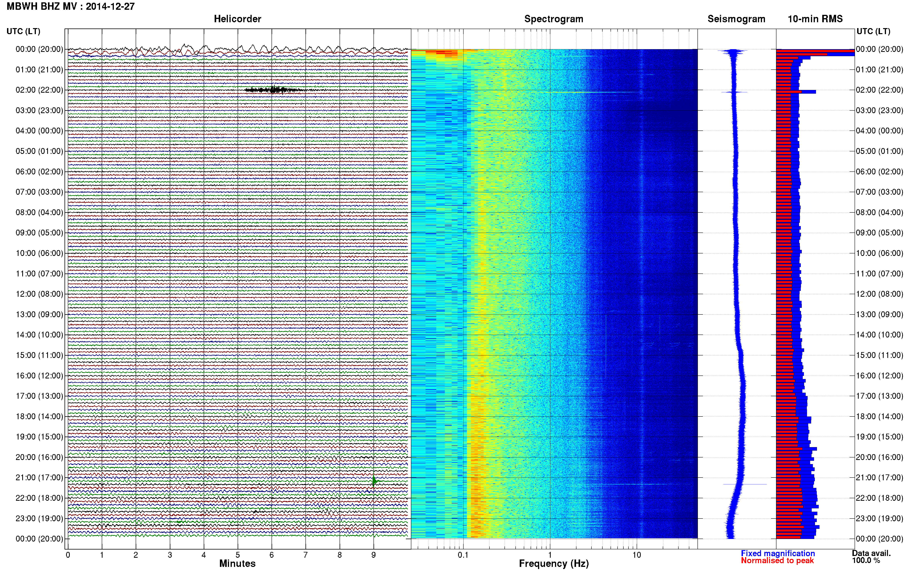This screenshot has width=924, height=578.
Task: Click the 'Helicorder' panel heading
Action: [x=237, y=19]
